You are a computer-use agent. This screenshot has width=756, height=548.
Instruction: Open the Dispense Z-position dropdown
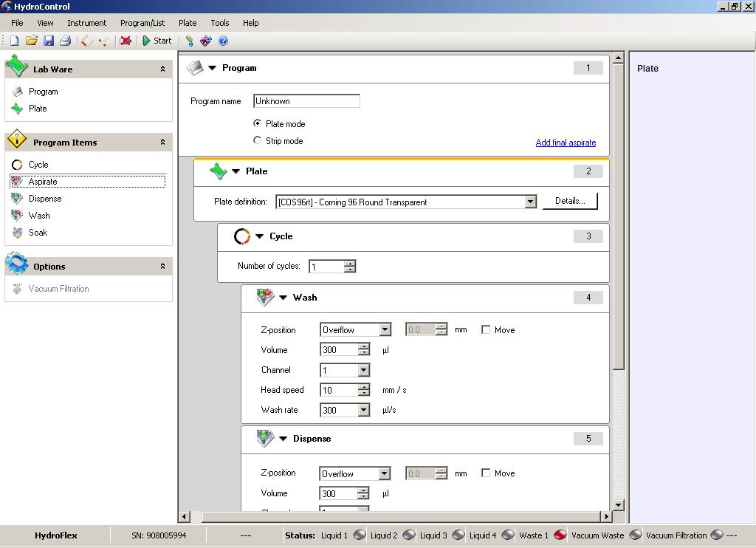384,473
